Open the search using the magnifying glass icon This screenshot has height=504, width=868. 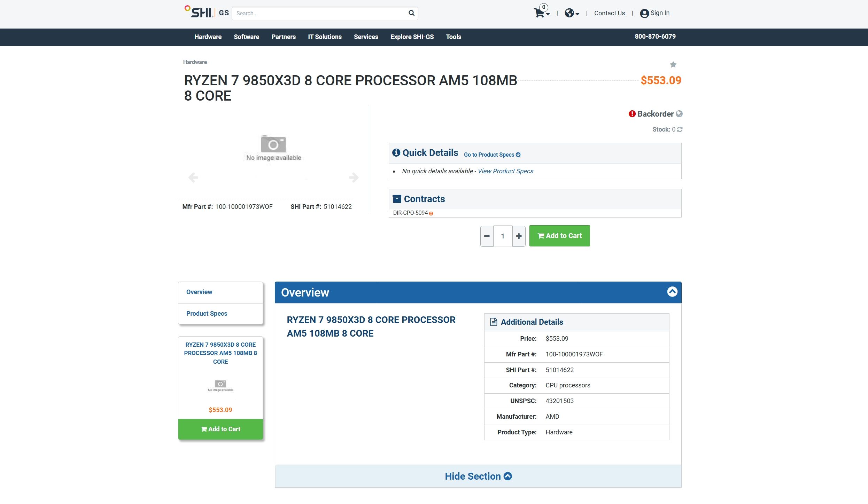411,13
